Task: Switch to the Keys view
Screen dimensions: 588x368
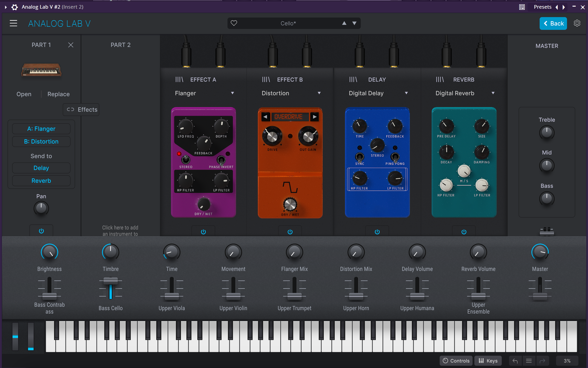Action: point(488,361)
